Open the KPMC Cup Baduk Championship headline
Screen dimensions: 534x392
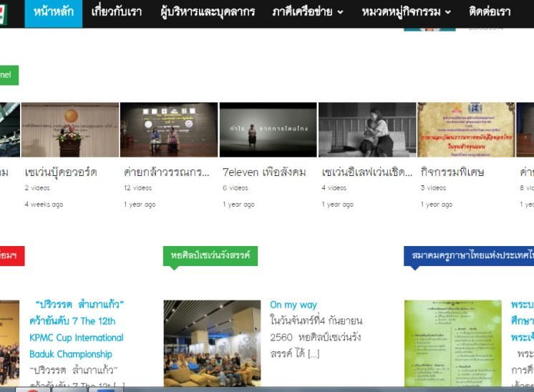pos(77,329)
